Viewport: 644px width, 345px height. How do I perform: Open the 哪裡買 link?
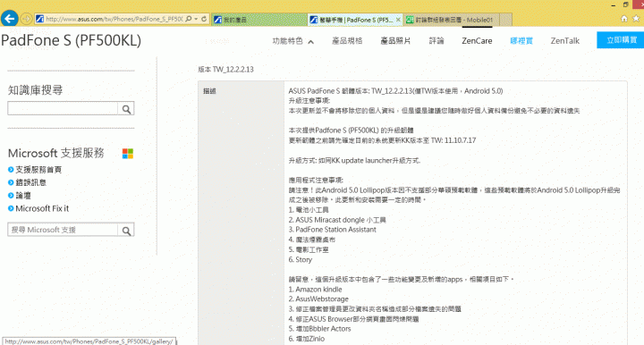(521, 40)
